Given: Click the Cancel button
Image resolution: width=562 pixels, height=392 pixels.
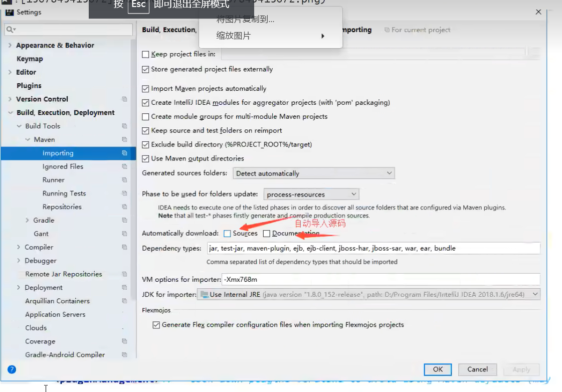Looking at the screenshot, I should click(477, 369).
